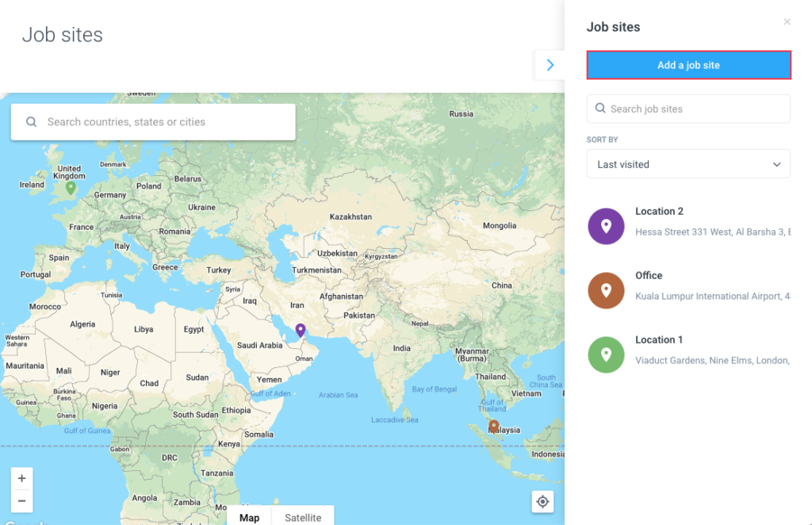Switch to Satellite map view
This screenshot has height=525, width=812.
coord(303,517)
